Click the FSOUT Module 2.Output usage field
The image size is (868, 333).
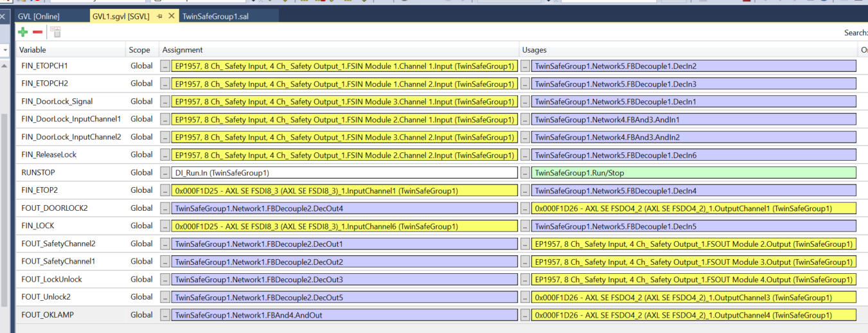coord(694,244)
